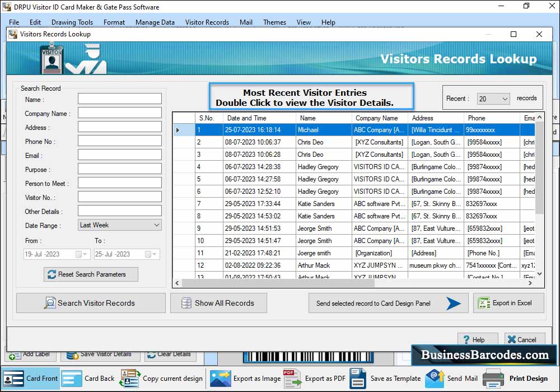Open the View menu
This screenshot has width=560, height=392.
point(304,22)
